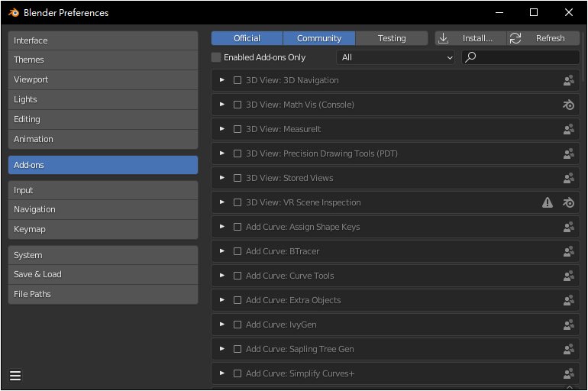
Task: Expand Assign Shape Keys add-on details
Action: click(x=222, y=226)
